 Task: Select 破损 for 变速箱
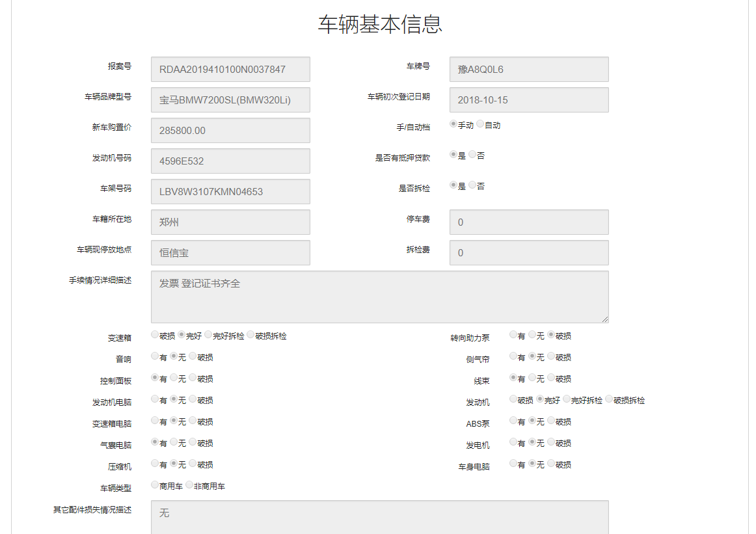tap(155, 335)
